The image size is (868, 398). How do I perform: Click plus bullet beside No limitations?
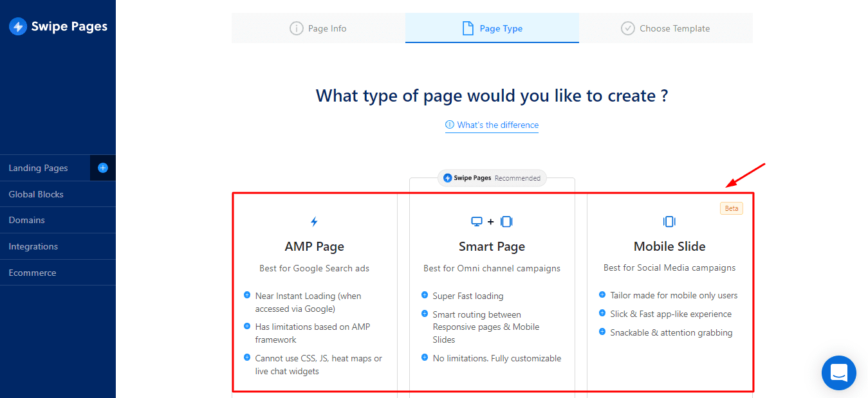pyautogui.click(x=425, y=357)
